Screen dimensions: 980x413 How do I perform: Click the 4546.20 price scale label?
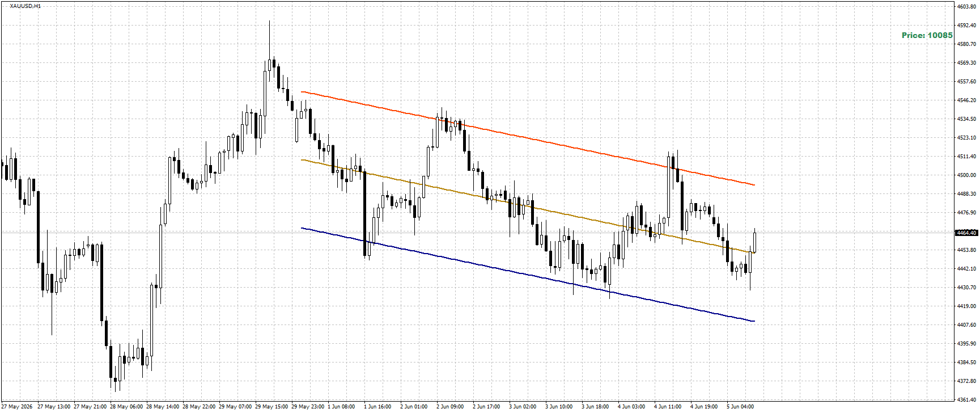[x=966, y=100]
